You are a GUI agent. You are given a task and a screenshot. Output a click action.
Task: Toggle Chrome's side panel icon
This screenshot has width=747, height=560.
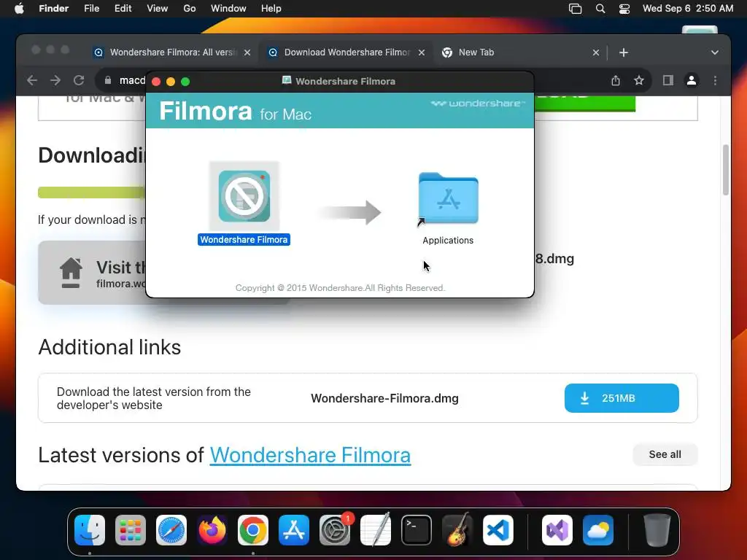(x=668, y=80)
